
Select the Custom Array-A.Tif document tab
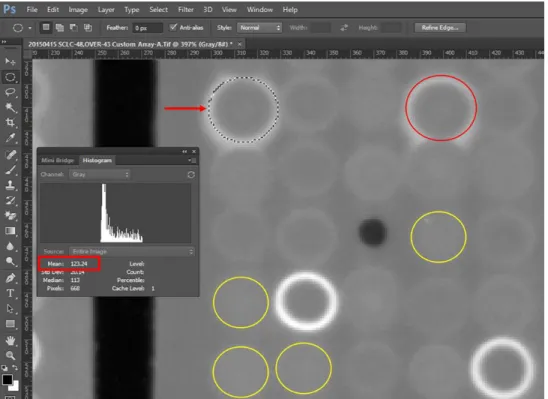coord(130,44)
